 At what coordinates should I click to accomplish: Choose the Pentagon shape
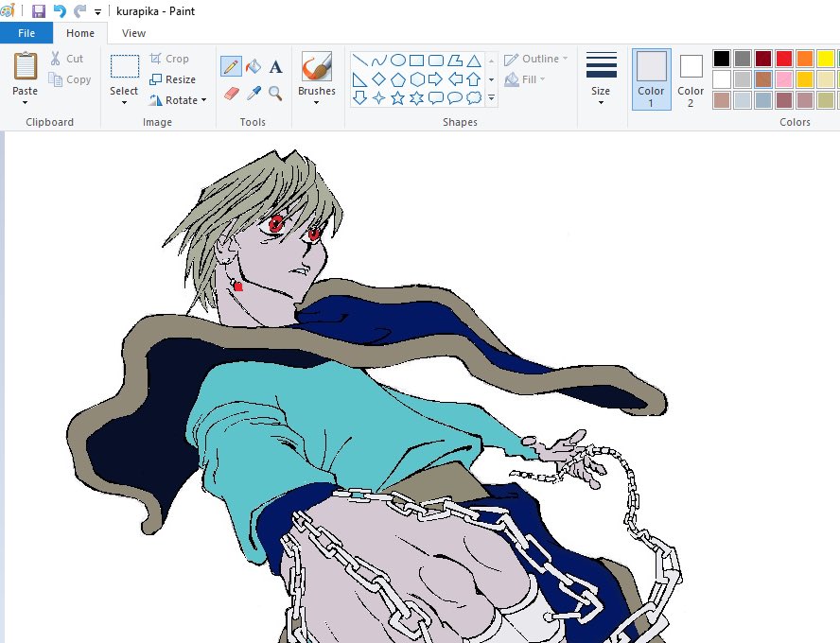point(397,79)
